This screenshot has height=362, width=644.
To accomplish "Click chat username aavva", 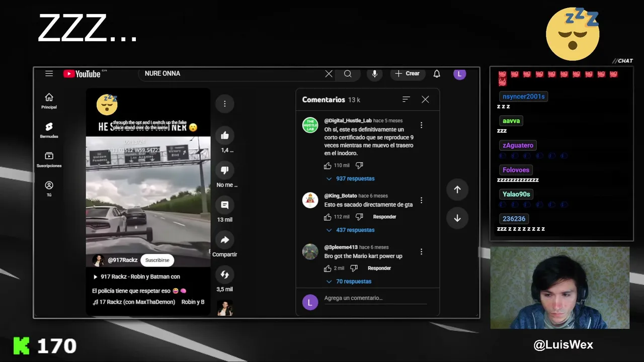I will (511, 121).
